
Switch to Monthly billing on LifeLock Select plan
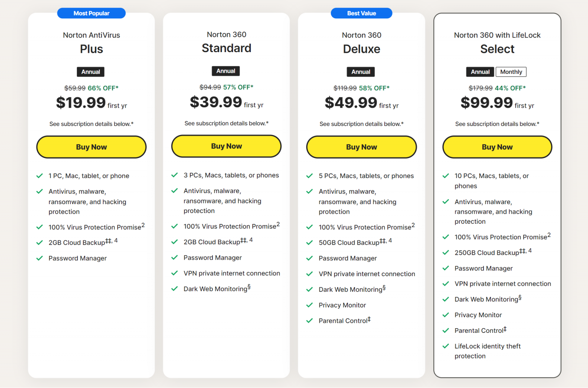511,72
